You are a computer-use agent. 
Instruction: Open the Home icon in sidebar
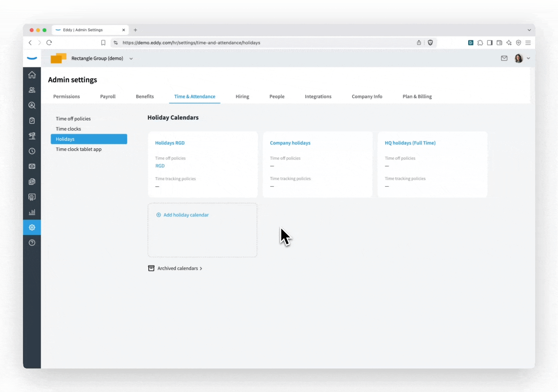click(32, 75)
